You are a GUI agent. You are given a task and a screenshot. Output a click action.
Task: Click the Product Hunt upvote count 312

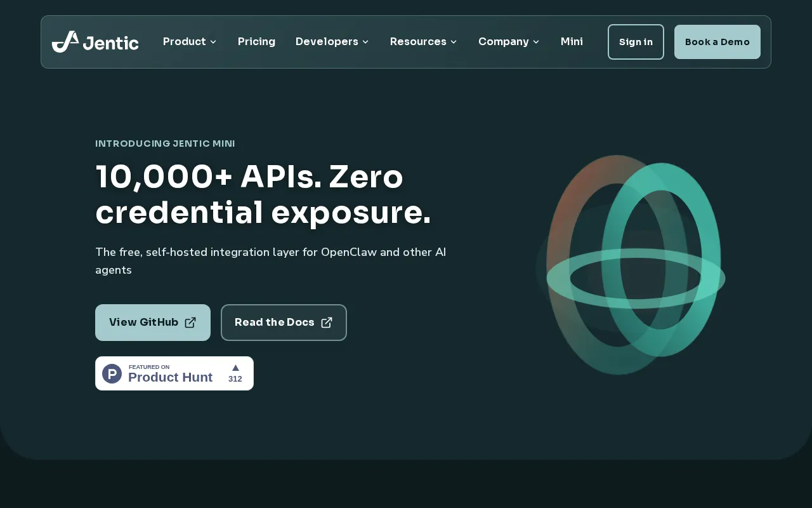[x=235, y=379]
